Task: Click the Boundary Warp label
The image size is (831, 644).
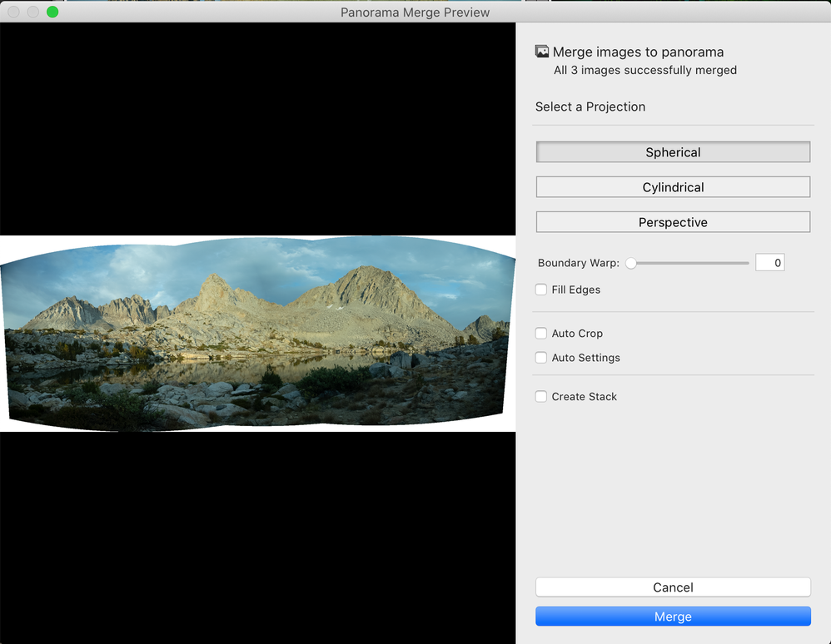Action: 578,262
